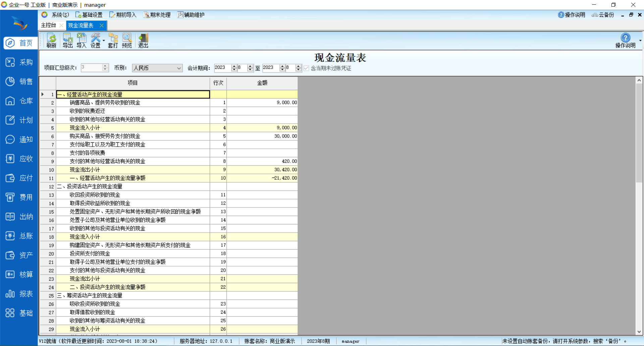The height and width of the screenshot is (346, 644).
Task: Select row 二、投资活动产生的现金流量
Action: coord(133,187)
